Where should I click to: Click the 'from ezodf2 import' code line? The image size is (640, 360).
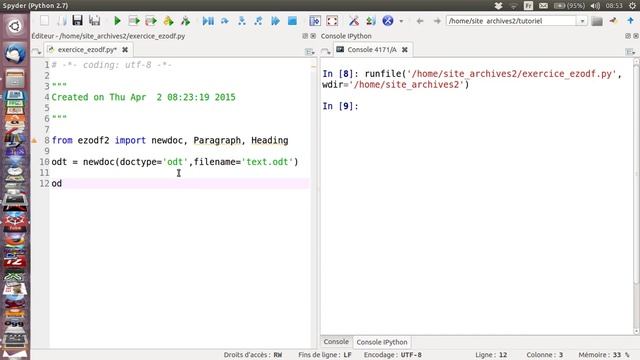click(x=170, y=140)
